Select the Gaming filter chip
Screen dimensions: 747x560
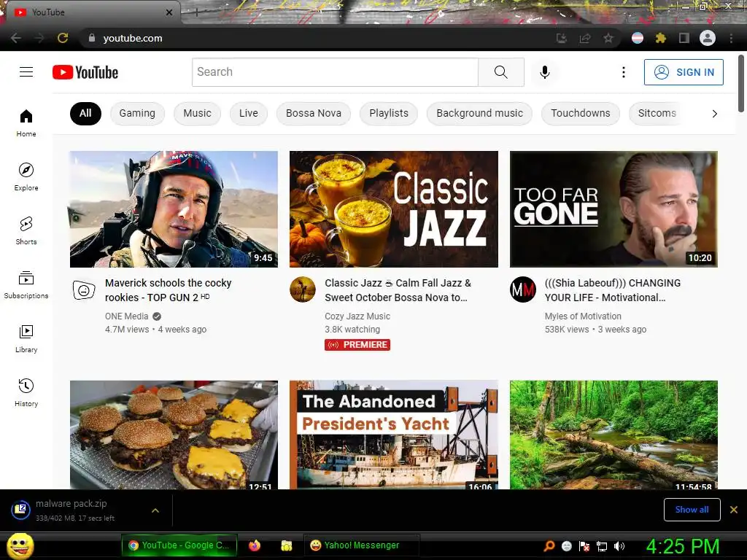point(137,113)
